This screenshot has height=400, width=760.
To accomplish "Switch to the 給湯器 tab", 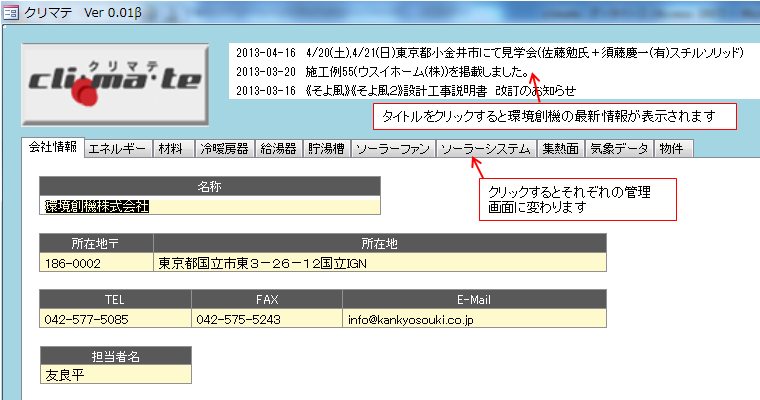I will click(x=277, y=149).
